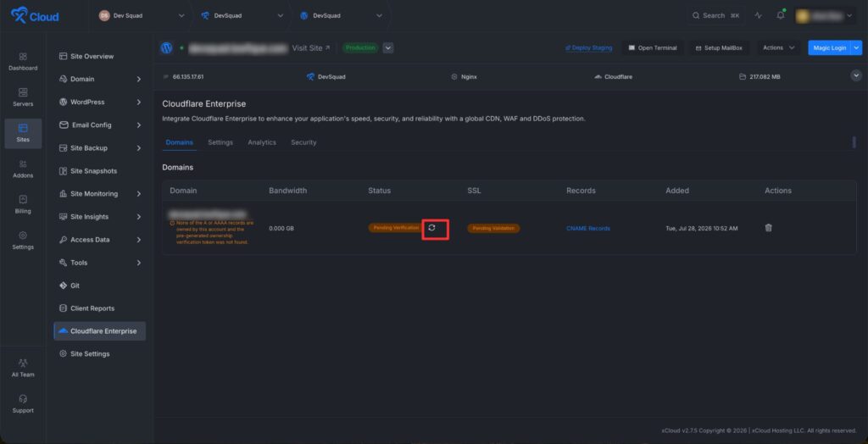868x444 pixels.
Task: Click the added date Tue, Jul 28
Action: coord(701,228)
